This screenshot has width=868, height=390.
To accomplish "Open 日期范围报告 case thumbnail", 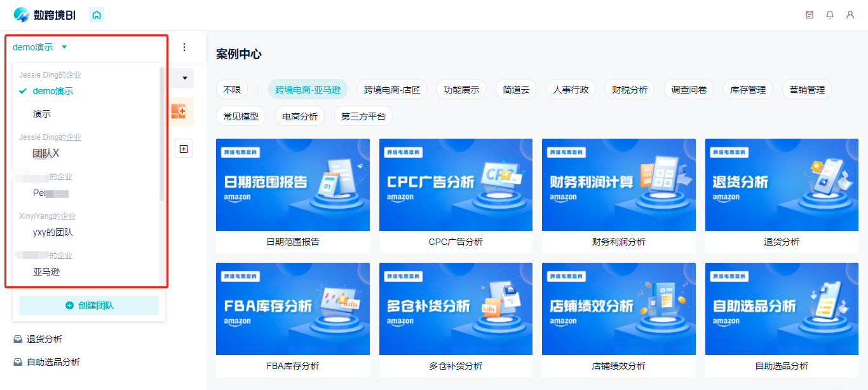I will point(293,185).
